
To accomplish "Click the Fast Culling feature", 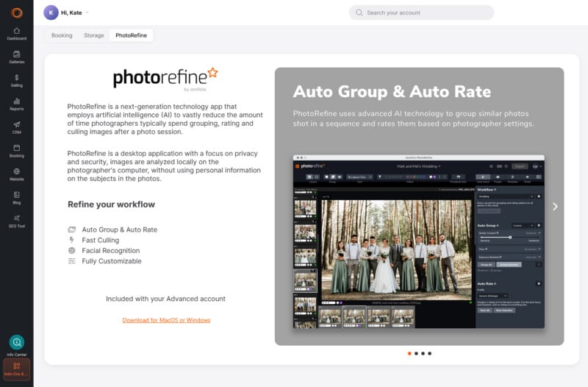I will [x=101, y=240].
